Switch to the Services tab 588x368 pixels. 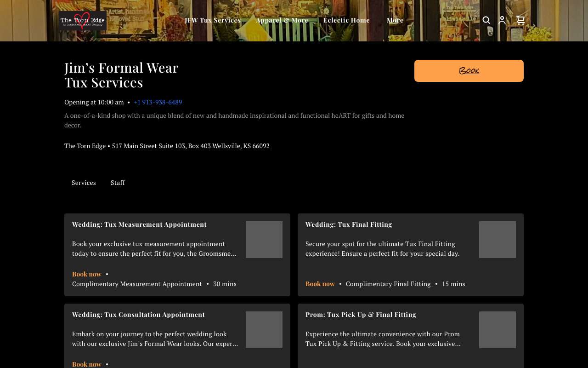84,183
